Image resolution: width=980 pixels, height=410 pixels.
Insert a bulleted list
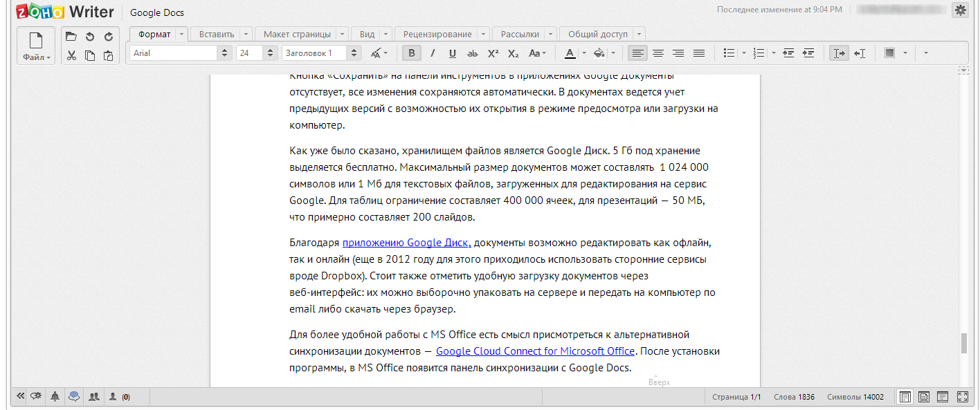[729, 53]
